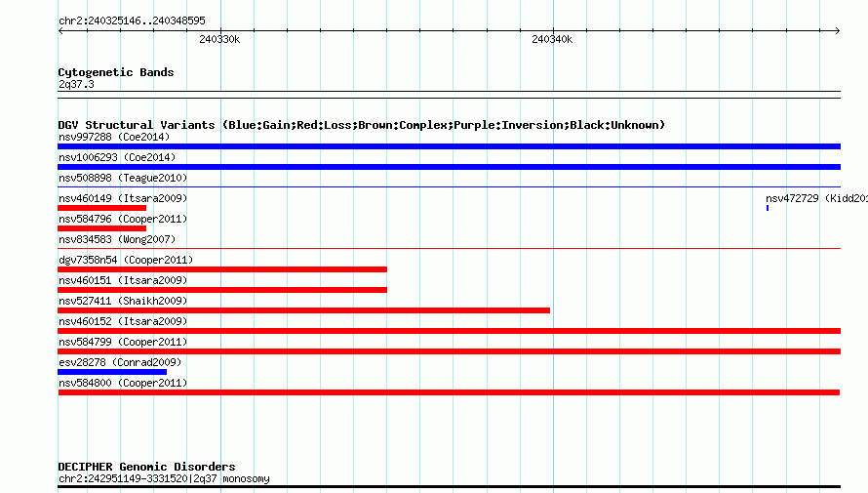Image resolution: width=868 pixels, height=493 pixels.
Task: Click the chr2:240325146..240348595 coordinate label
Action: pos(132,21)
